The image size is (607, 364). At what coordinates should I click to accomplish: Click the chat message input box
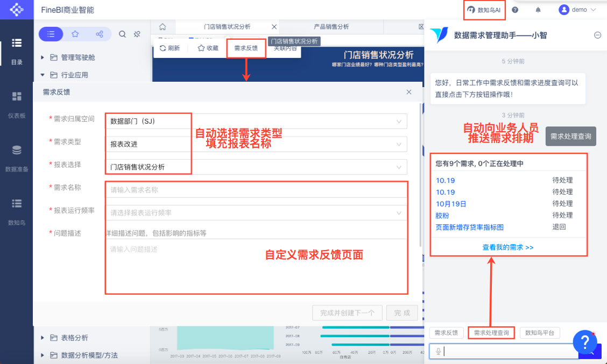pos(504,351)
